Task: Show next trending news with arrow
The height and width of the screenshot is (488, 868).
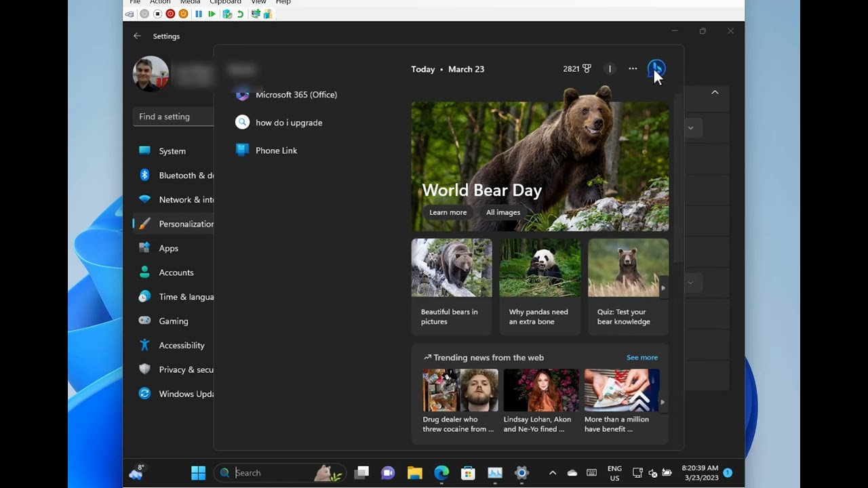Action: pos(663,402)
